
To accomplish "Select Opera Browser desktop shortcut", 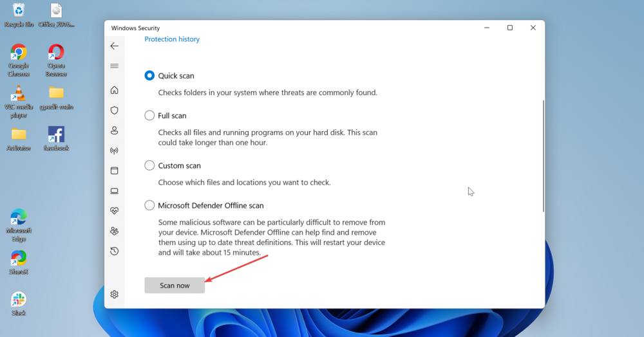I will point(56,60).
